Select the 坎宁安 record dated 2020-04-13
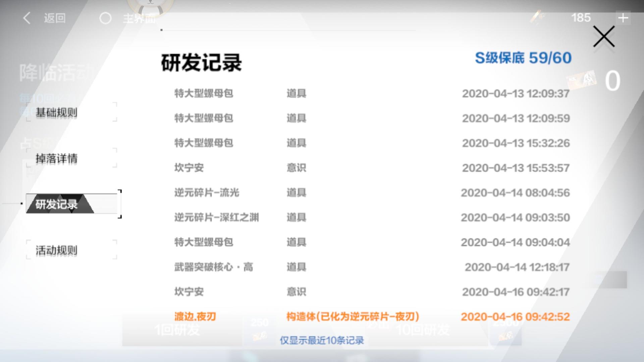644x362 pixels. [x=372, y=168]
